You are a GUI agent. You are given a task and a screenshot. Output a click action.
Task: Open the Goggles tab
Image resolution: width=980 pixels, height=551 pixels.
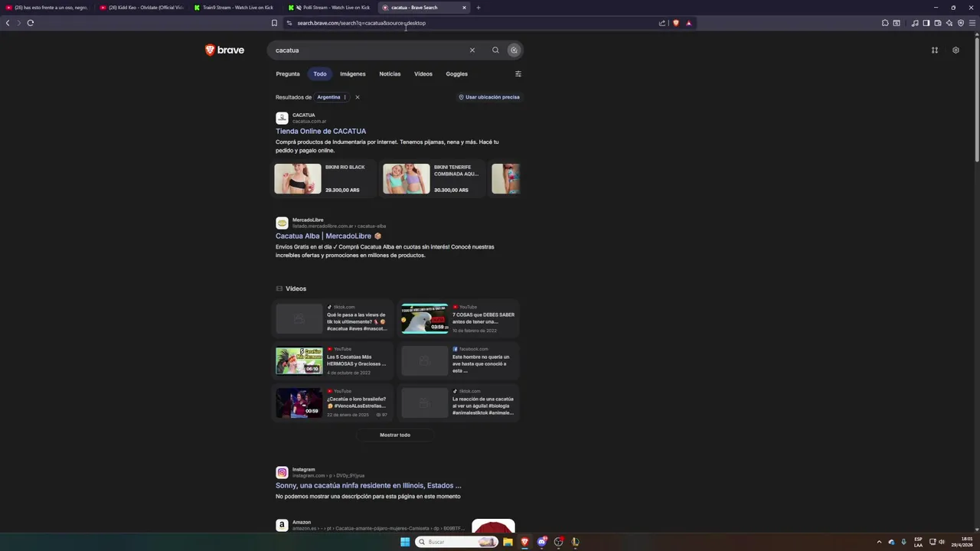pos(457,74)
